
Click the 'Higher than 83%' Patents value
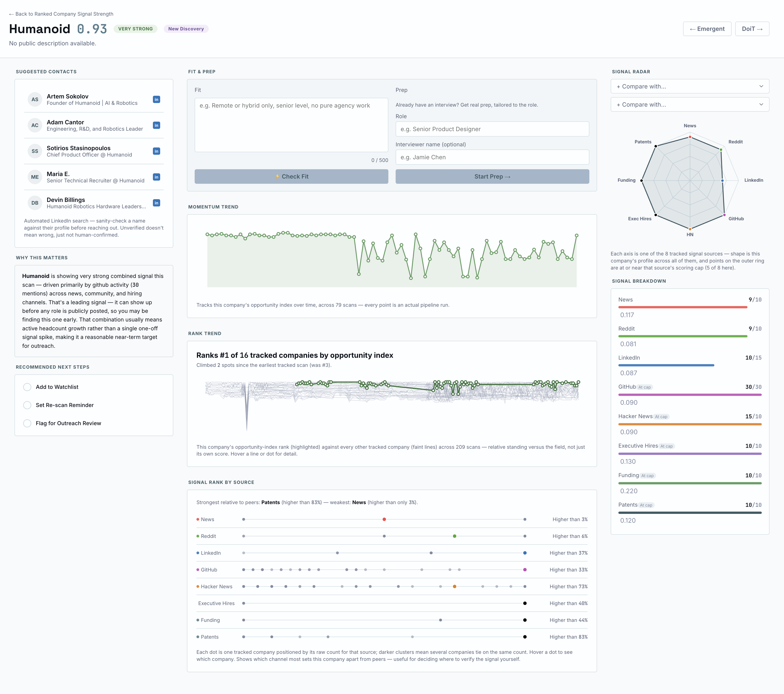(x=568, y=637)
